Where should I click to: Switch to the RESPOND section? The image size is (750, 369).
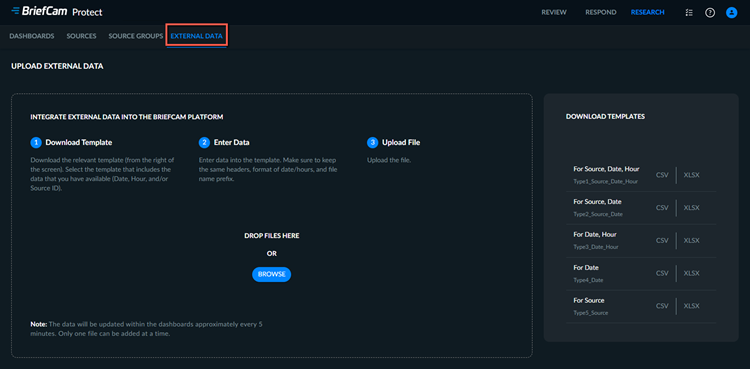(x=601, y=12)
